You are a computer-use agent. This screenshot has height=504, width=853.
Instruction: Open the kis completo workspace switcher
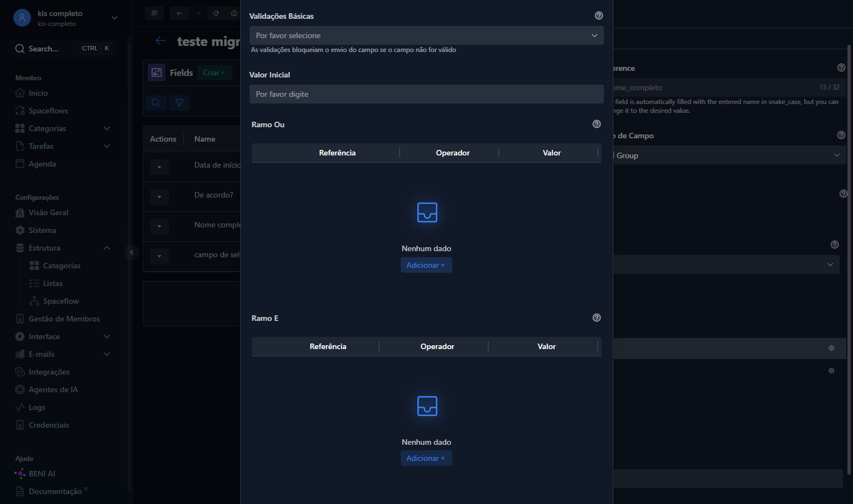coord(65,18)
